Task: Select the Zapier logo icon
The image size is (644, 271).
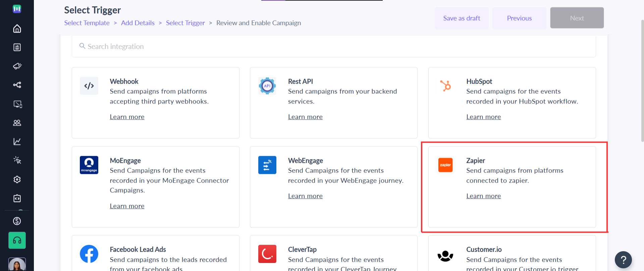Action: [x=445, y=165]
